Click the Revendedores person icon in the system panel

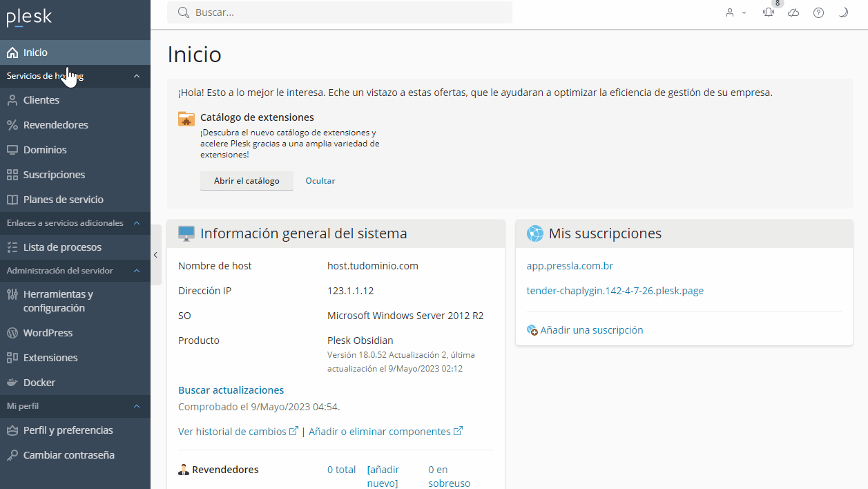184,470
